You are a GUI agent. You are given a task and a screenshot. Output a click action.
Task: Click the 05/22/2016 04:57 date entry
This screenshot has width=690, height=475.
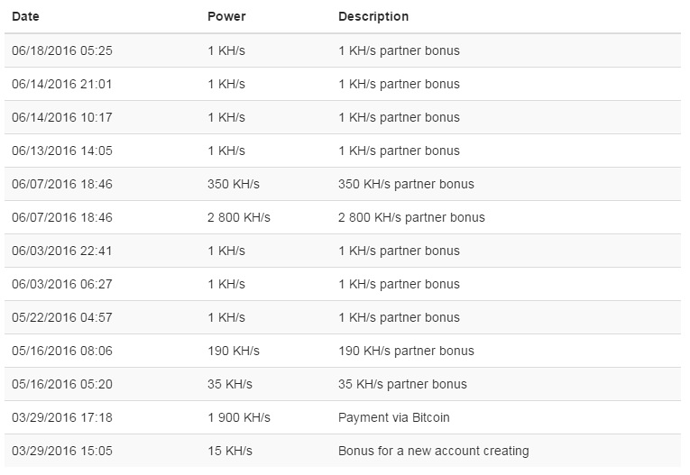tap(62, 318)
